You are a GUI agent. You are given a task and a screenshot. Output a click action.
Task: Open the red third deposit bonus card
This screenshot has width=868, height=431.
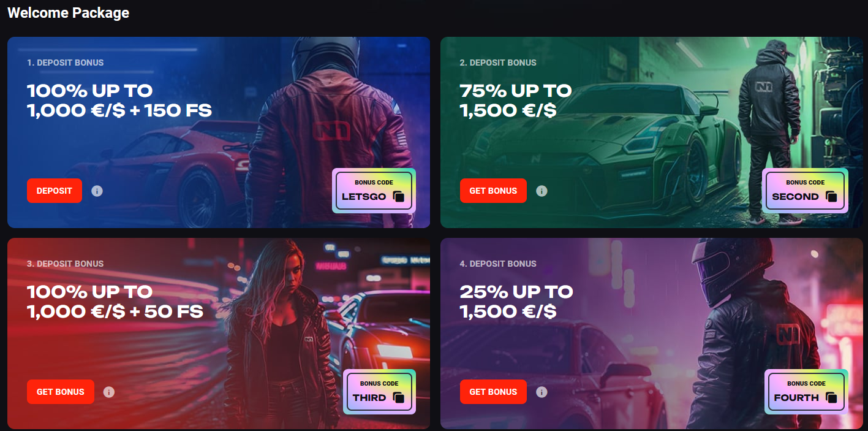click(219, 334)
